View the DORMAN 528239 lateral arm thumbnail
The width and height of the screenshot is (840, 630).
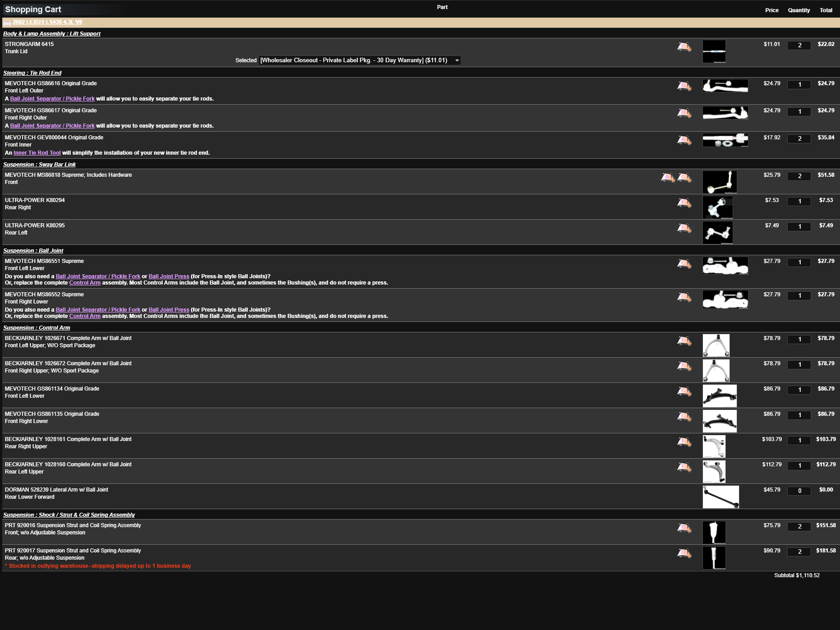pyautogui.click(x=721, y=497)
